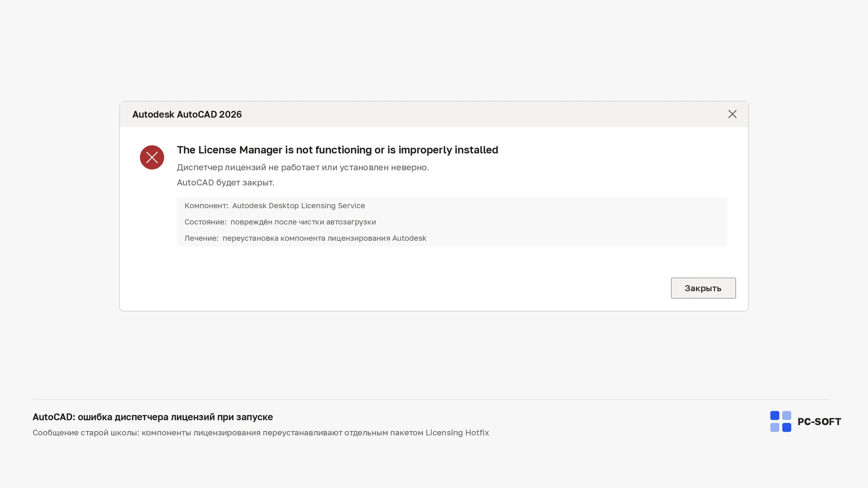The width and height of the screenshot is (868, 488).
Task: Select Autodesk Desktop Licensing Service value
Action: pyautogui.click(x=298, y=206)
